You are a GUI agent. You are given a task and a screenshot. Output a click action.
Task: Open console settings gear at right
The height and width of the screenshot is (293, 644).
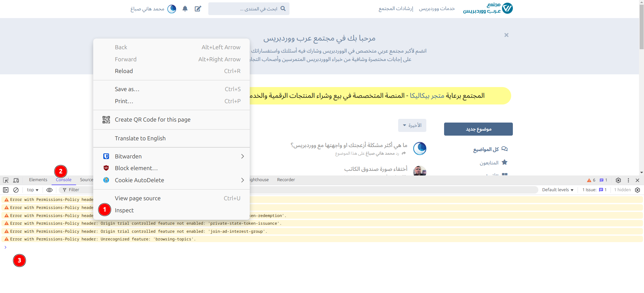click(x=637, y=190)
